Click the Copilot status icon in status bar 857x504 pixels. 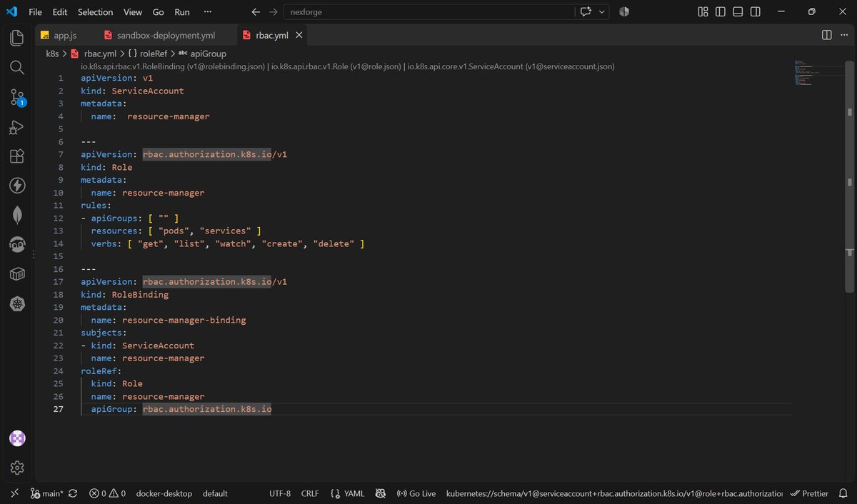381,493
